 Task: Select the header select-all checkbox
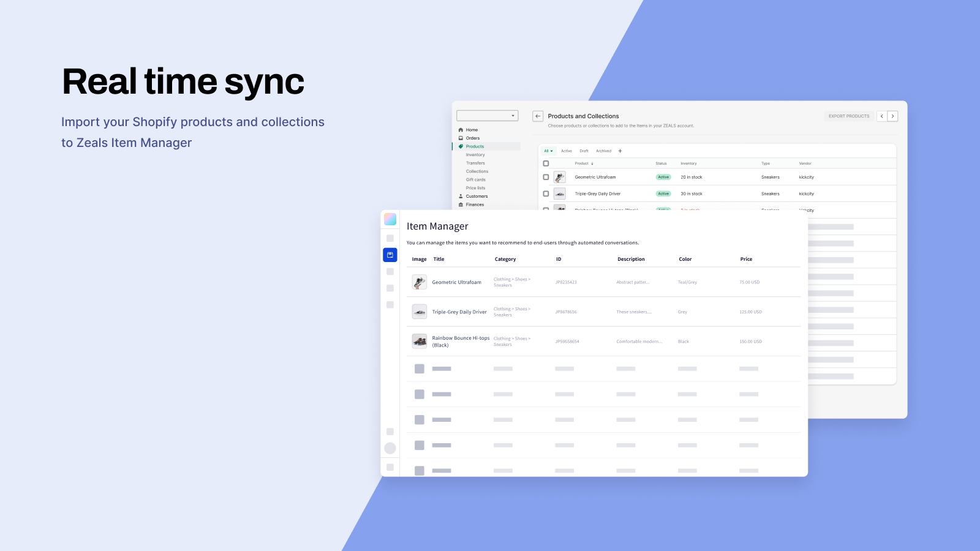click(x=546, y=163)
